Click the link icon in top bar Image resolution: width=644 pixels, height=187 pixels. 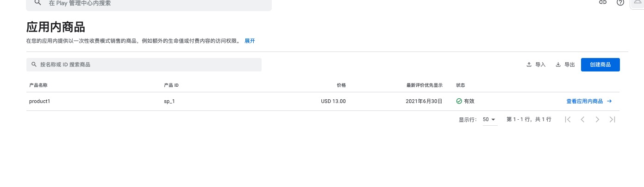point(603,2)
